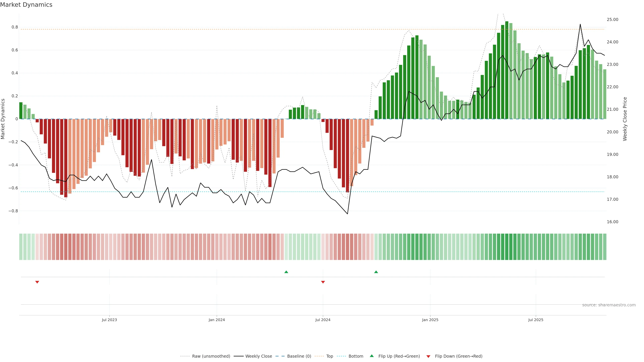Click the darkest green heatmap strip cell
Image resolution: width=644 pixels, height=362 pixels.
click(x=506, y=247)
